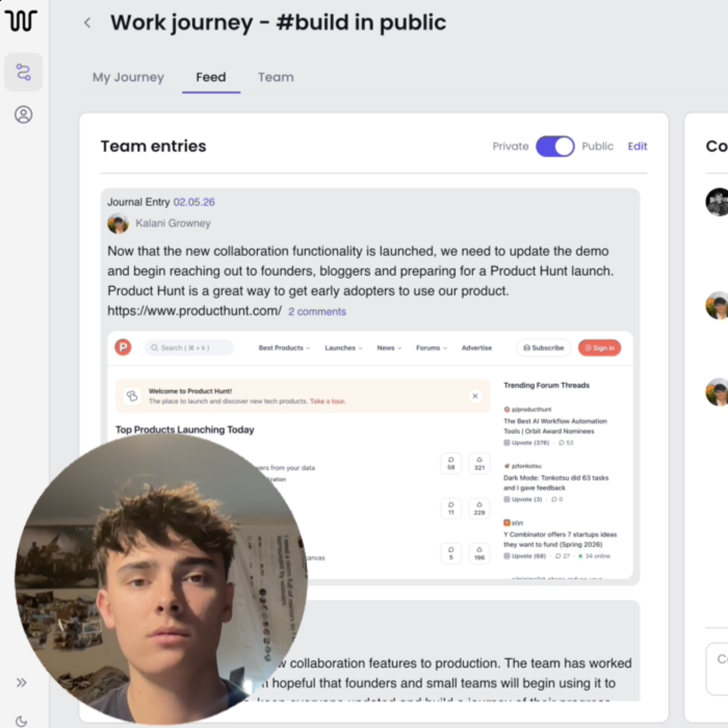Go back using the left arrow icon

pyautogui.click(x=87, y=23)
